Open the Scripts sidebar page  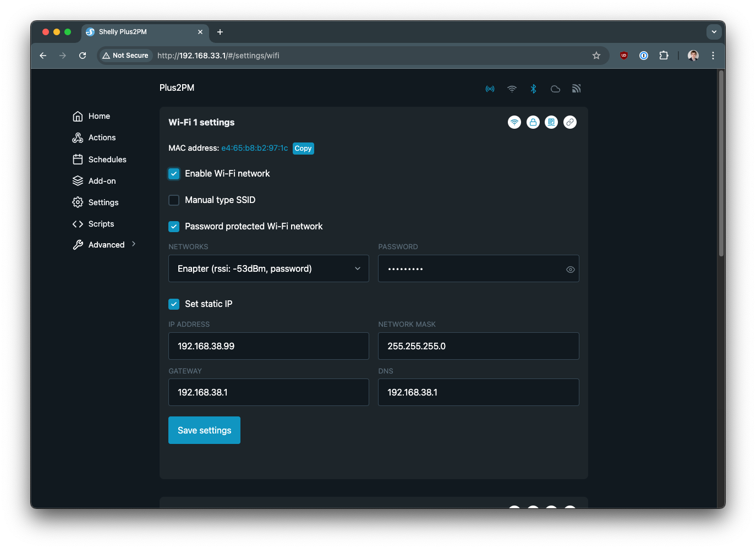pyautogui.click(x=94, y=224)
